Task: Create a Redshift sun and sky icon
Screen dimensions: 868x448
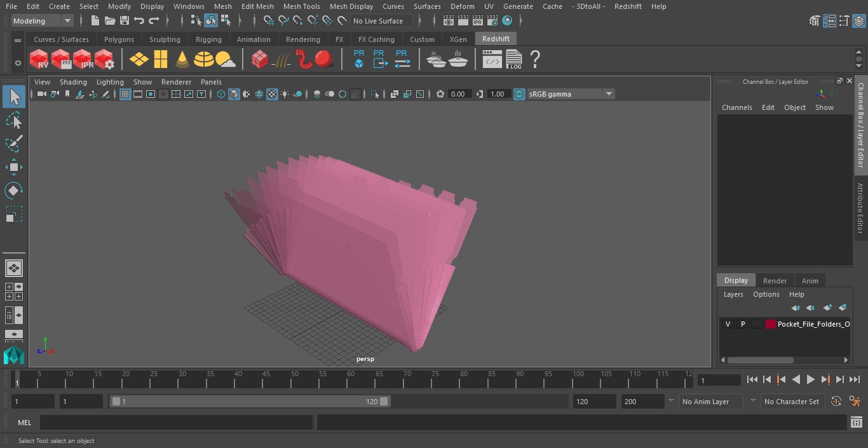Action: [x=226, y=60]
